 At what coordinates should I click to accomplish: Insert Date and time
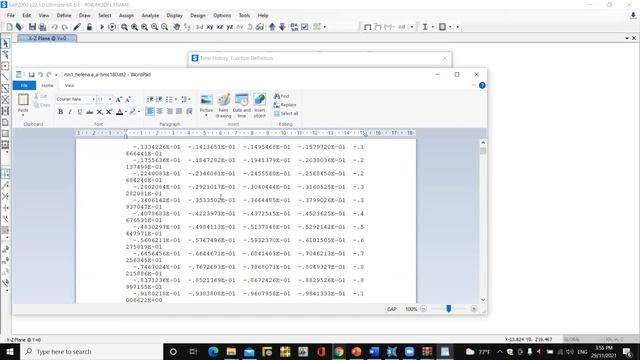(242, 106)
